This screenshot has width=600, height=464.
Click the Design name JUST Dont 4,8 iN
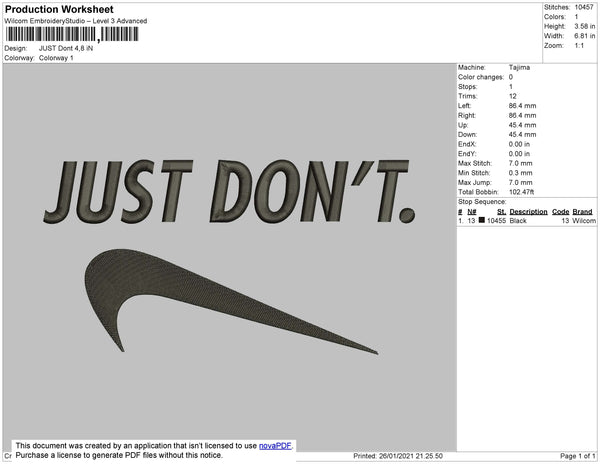[80, 48]
